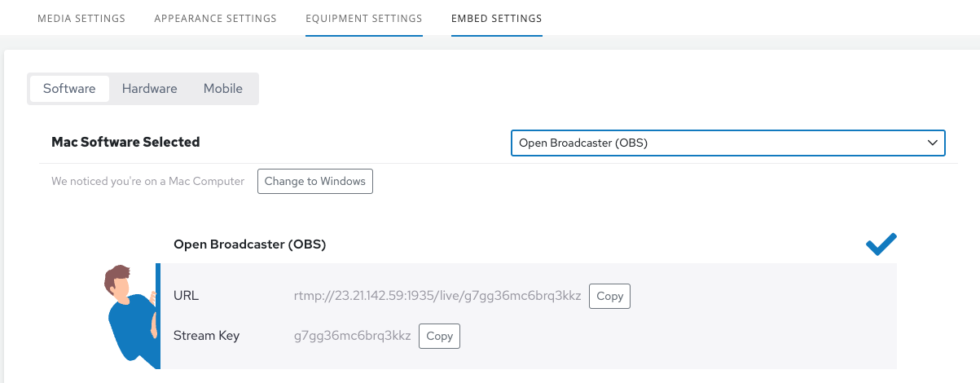Click the Mac Software Selected heading
The height and width of the screenshot is (383, 980).
click(125, 142)
